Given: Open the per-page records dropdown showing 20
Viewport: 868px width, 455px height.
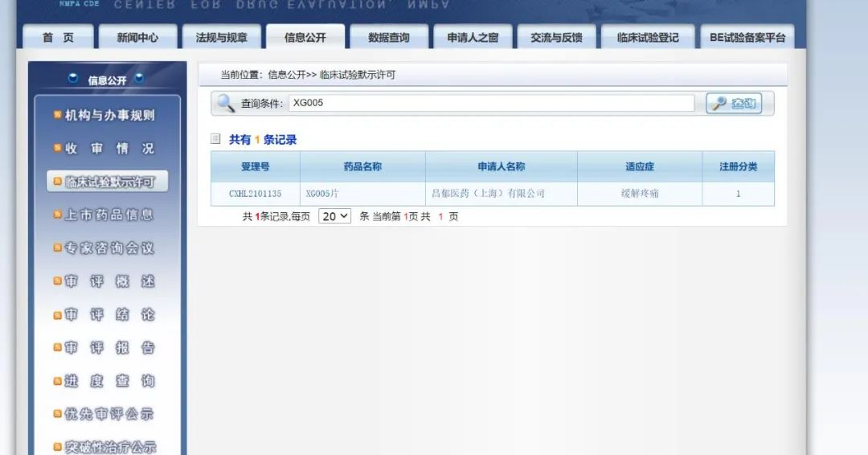Looking at the screenshot, I should (x=334, y=216).
